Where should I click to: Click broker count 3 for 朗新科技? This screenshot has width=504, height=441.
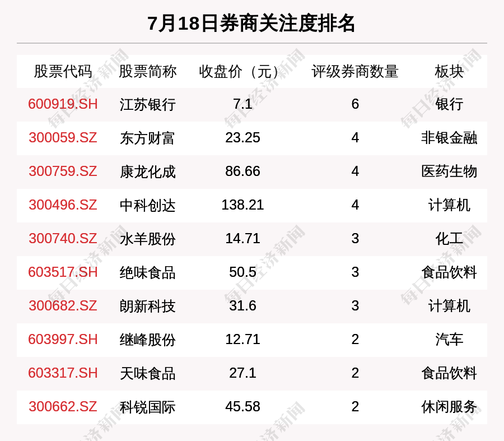pos(355,306)
